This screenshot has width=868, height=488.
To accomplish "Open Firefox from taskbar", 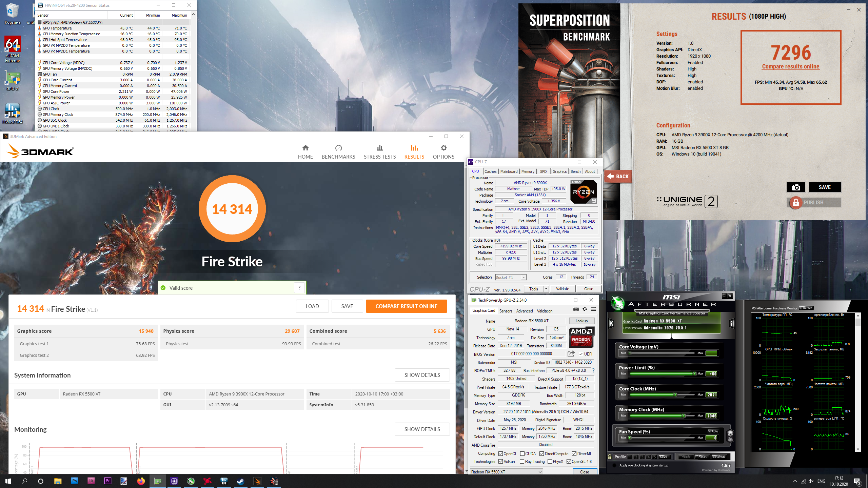I will tap(141, 481).
